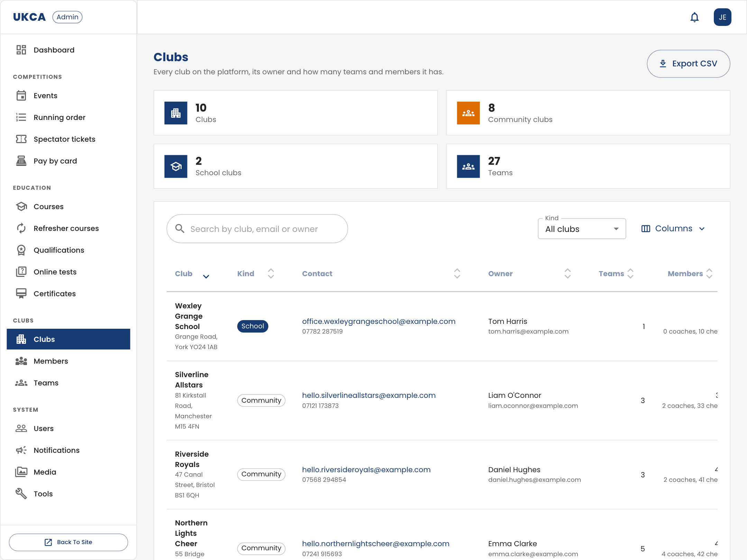Click owner name Daniel Hughes
This screenshot has height=560, width=747.
[514, 469]
